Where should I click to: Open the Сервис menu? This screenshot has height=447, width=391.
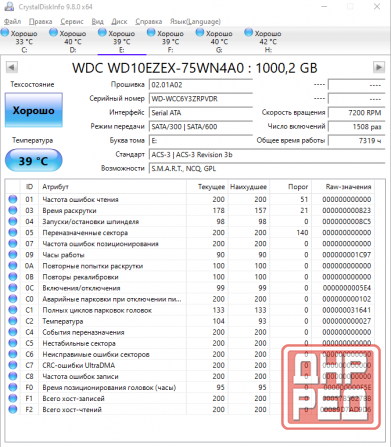click(72, 22)
